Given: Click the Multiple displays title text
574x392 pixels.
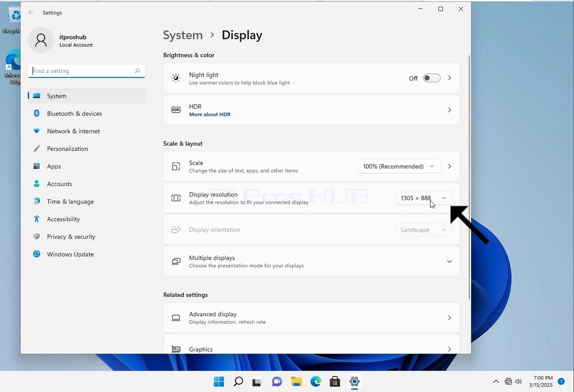Looking at the screenshot, I should [212, 258].
